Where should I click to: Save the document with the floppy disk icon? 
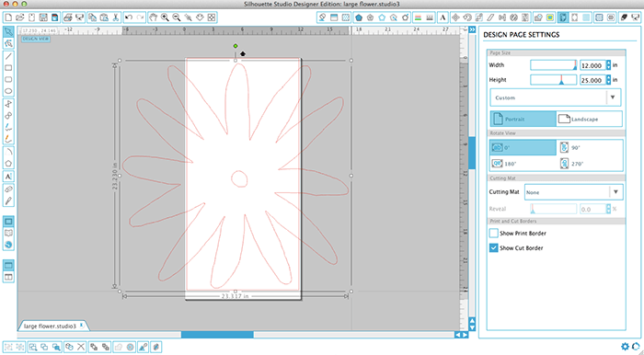pos(43,17)
